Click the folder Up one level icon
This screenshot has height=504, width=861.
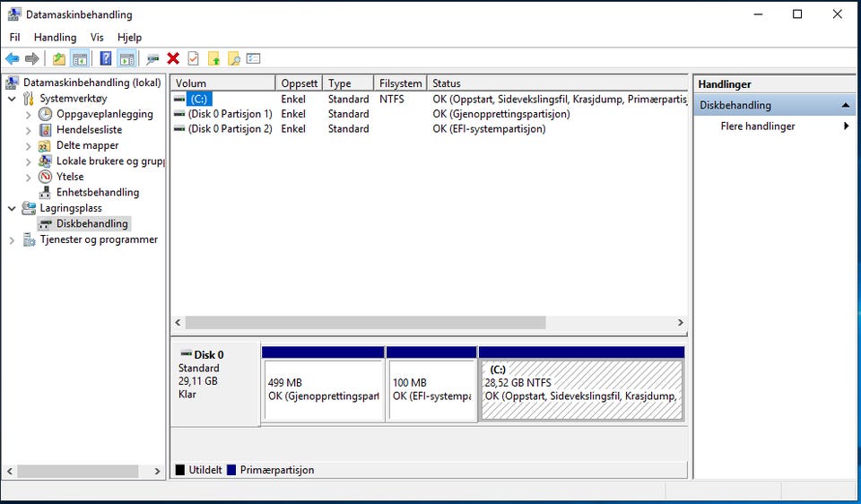coord(59,59)
